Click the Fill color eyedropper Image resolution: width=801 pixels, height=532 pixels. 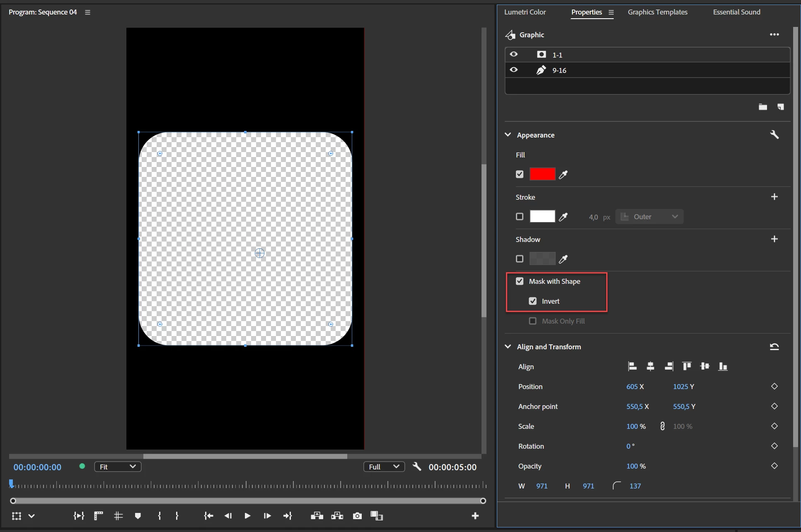point(563,175)
